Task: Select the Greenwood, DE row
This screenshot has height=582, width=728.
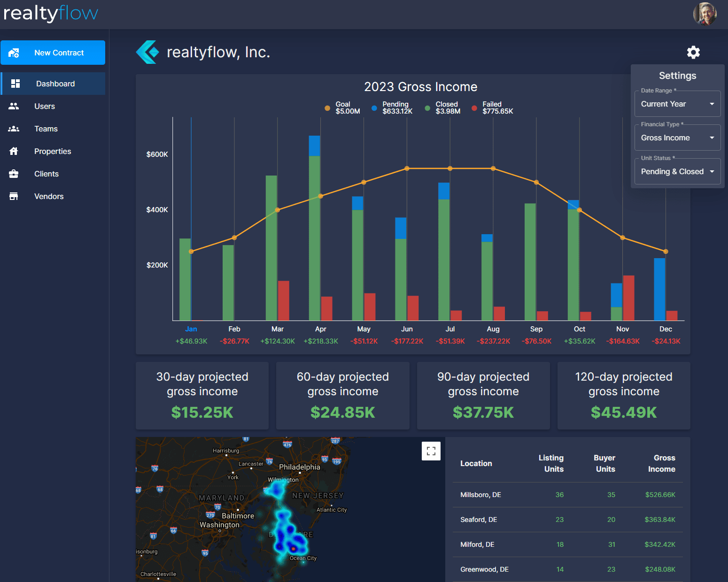Action: pyautogui.click(x=568, y=569)
